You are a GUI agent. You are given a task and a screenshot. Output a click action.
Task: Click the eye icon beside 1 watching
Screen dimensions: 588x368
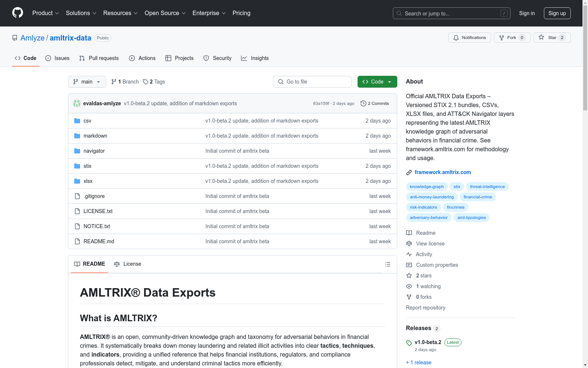click(409, 286)
